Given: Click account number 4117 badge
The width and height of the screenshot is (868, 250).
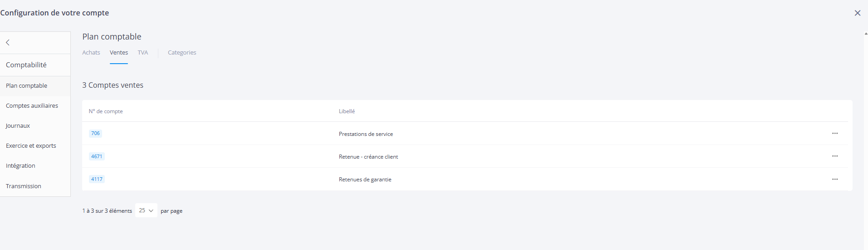Looking at the screenshot, I should [x=97, y=180].
